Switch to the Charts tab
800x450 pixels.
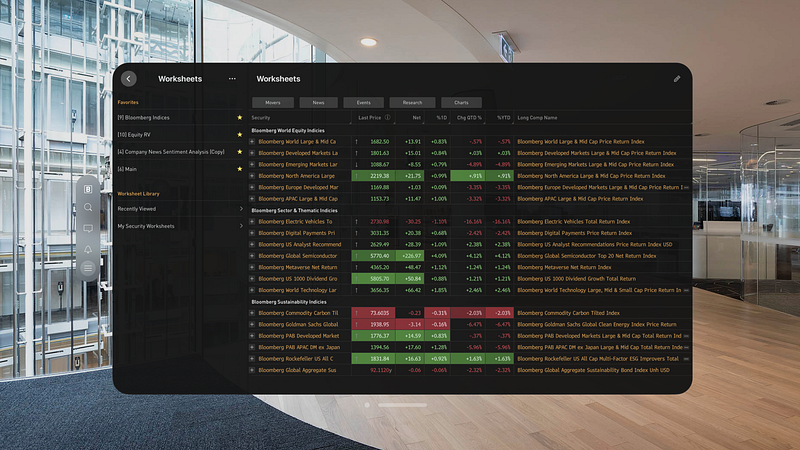(x=461, y=103)
